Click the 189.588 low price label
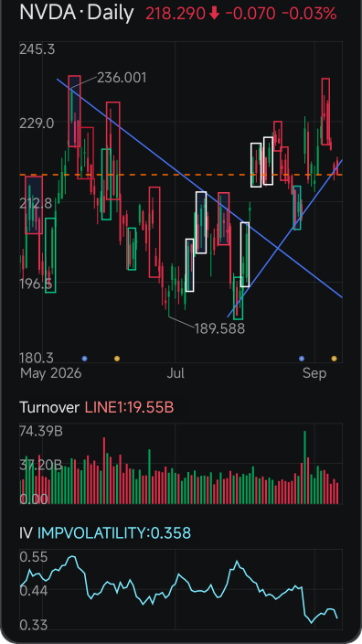Image resolution: width=362 pixels, height=644 pixels. coord(219,328)
